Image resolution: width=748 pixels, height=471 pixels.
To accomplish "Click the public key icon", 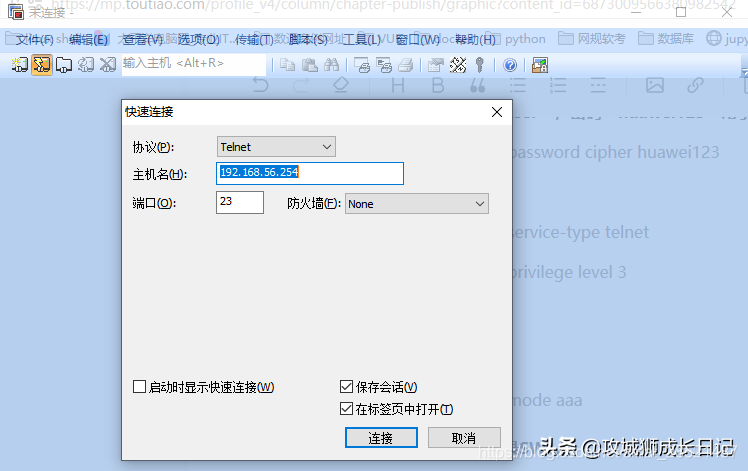I will tap(480, 65).
